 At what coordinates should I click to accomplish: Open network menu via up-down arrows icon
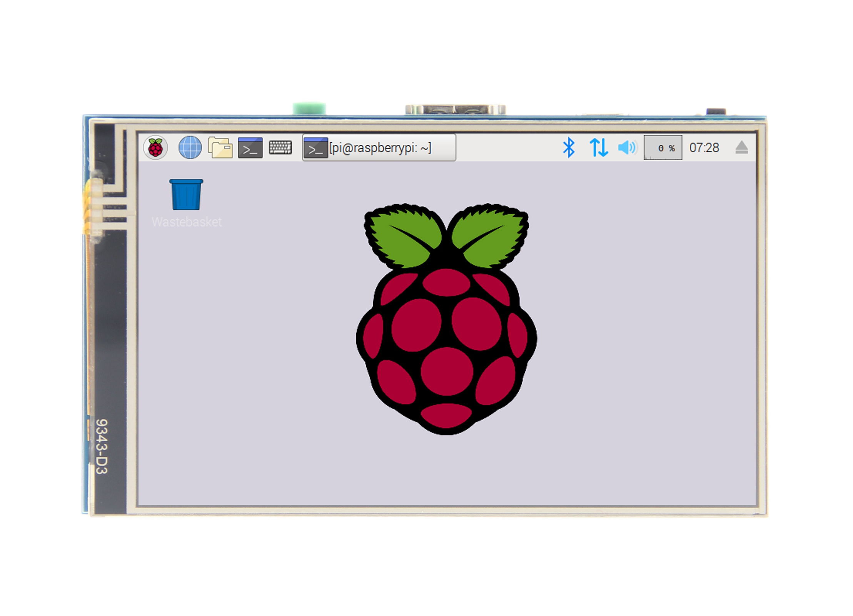[x=598, y=147]
